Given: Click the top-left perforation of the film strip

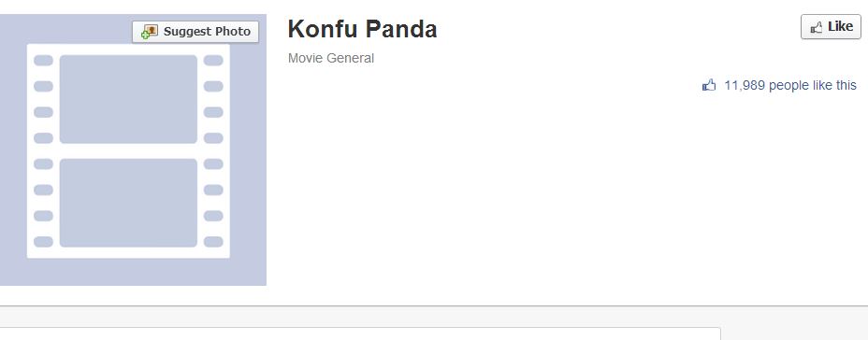Looking at the screenshot, I should pos(43,61).
